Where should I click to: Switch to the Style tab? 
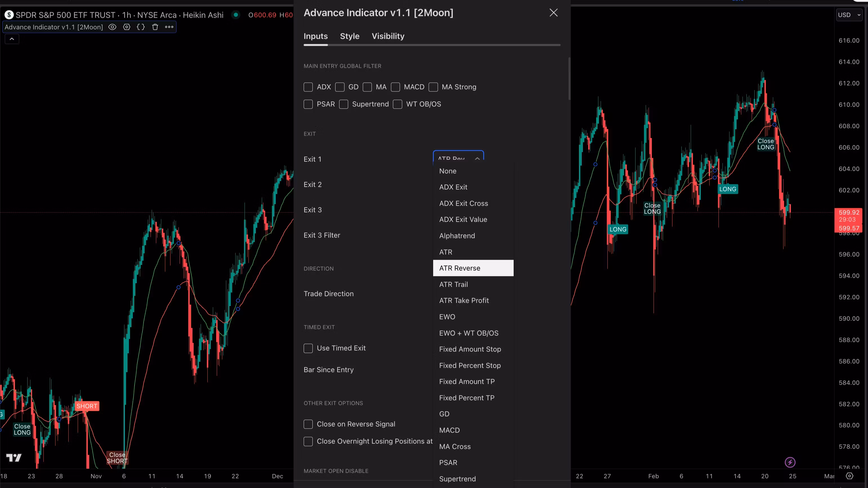coord(350,36)
